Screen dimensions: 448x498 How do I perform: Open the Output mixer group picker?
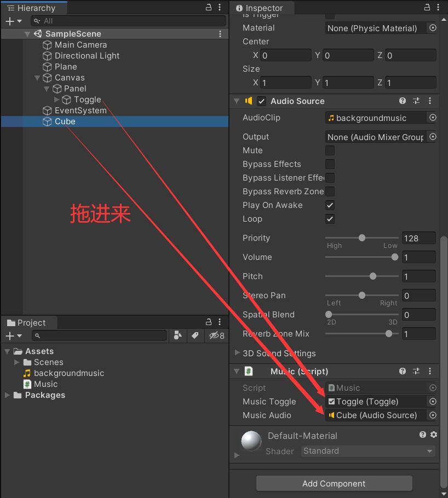tap(432, 136)
